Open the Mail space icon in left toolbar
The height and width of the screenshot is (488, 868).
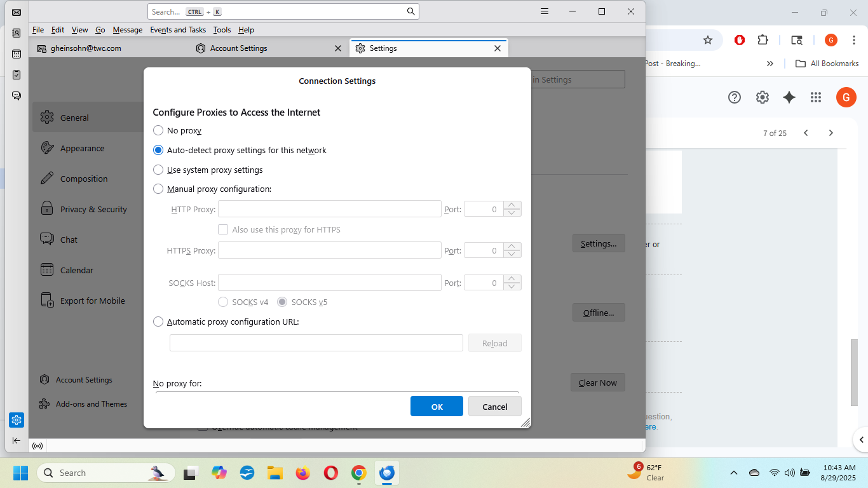click(x=17, y=12)
